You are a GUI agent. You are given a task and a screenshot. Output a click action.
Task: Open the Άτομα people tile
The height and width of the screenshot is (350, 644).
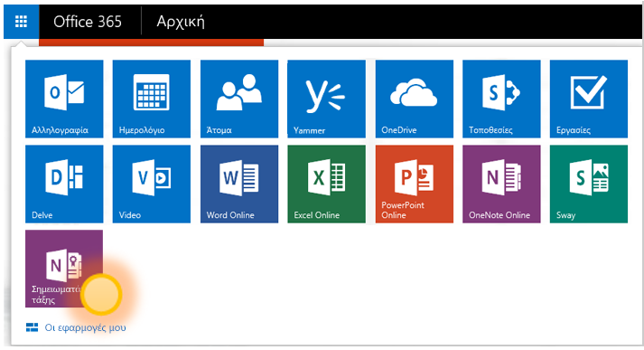(239, 99)
